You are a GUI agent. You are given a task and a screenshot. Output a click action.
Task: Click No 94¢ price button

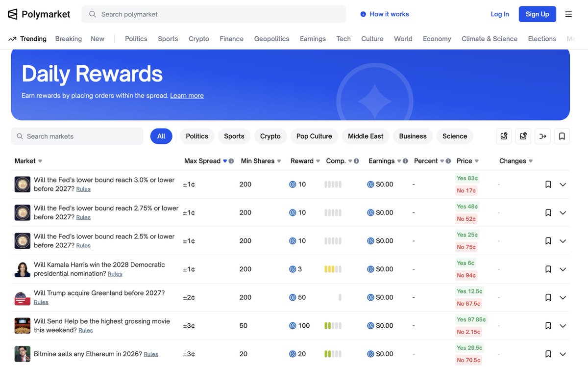[466, 275]
